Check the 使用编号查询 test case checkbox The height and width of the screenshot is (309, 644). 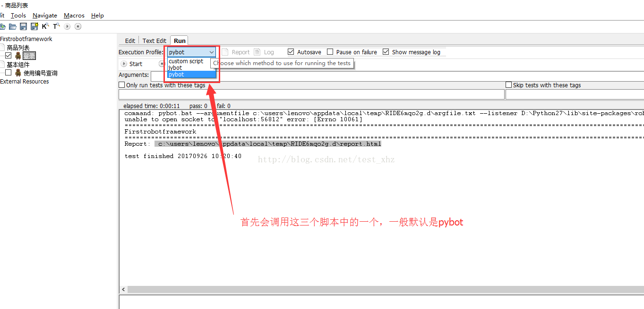coord(9,73)
